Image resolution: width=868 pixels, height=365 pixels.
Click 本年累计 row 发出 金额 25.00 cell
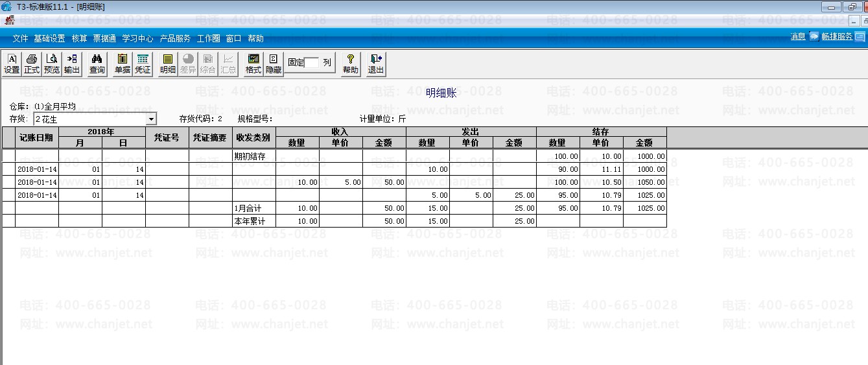(515, 221)
